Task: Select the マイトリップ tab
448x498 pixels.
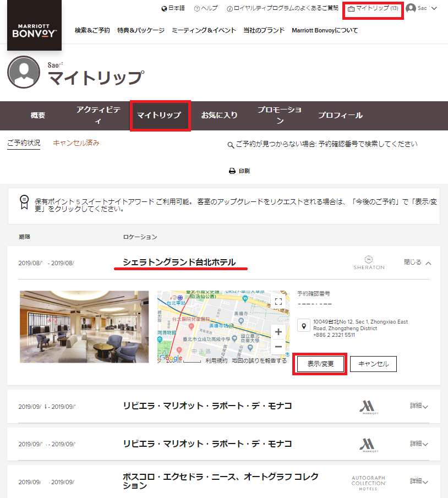Action: coord(159,116)
